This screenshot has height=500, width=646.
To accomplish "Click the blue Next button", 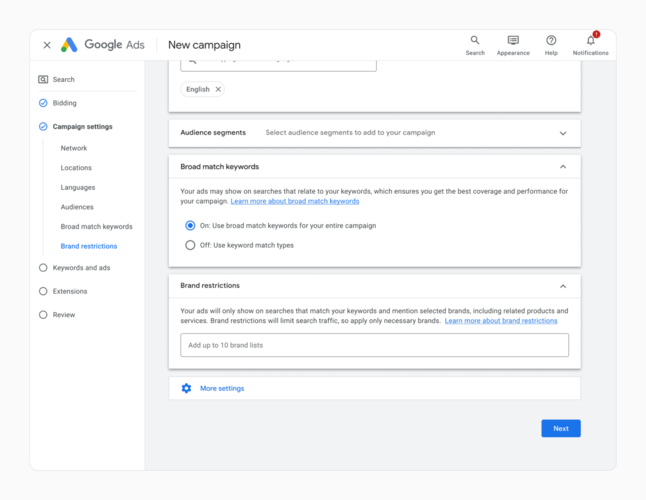I will click(560, 428).
